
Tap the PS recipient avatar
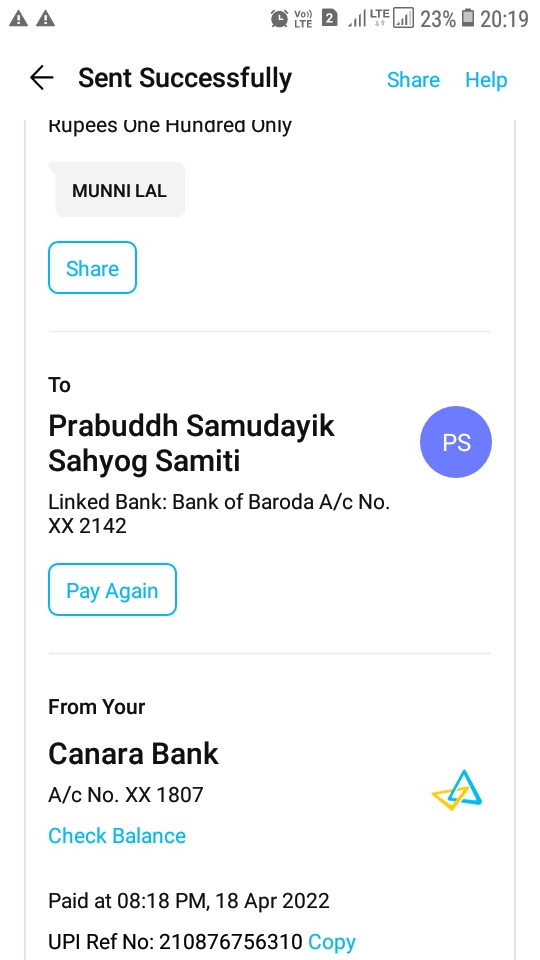[x=456, y=441]
